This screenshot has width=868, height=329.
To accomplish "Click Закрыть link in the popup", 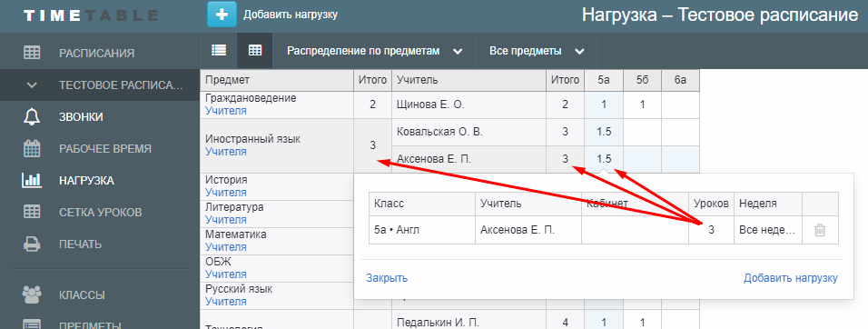I will pos(387,278).
